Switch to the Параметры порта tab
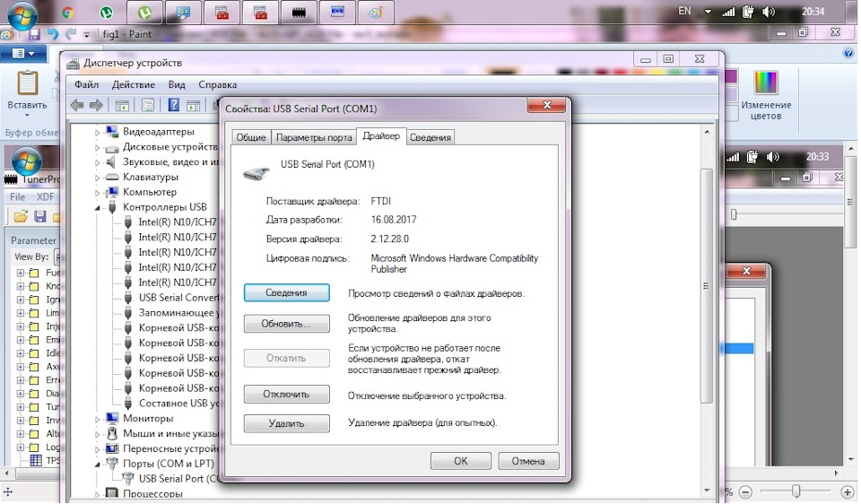861x504 pixels. click(314, 138)
